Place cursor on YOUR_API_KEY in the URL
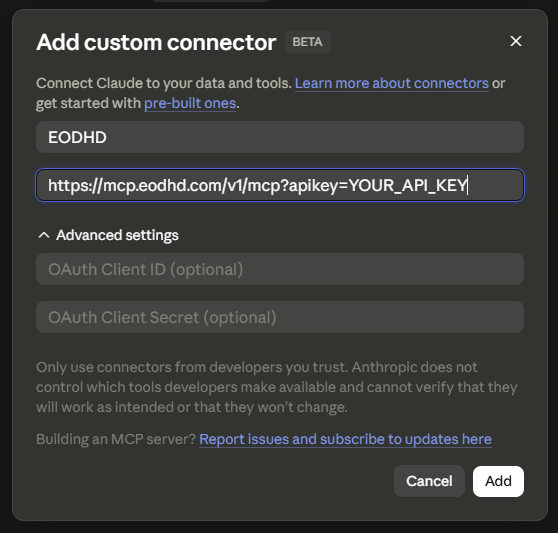558x533 pixels. click(407, 185)
